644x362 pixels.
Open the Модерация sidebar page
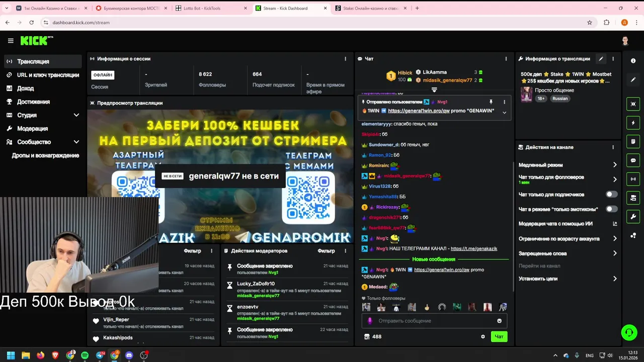pos(43,129)
